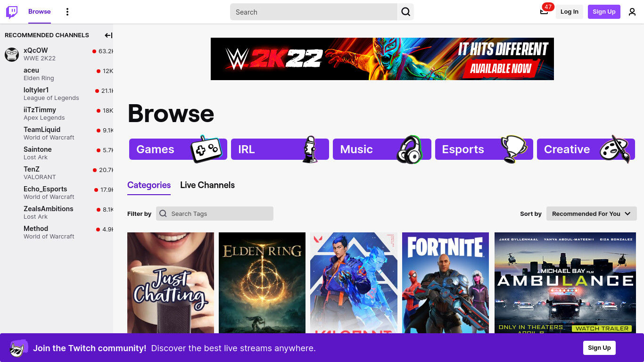Click the Twitch logo icon
The width and height of the screenshot is (644, 362).
[x=12, y=12]
